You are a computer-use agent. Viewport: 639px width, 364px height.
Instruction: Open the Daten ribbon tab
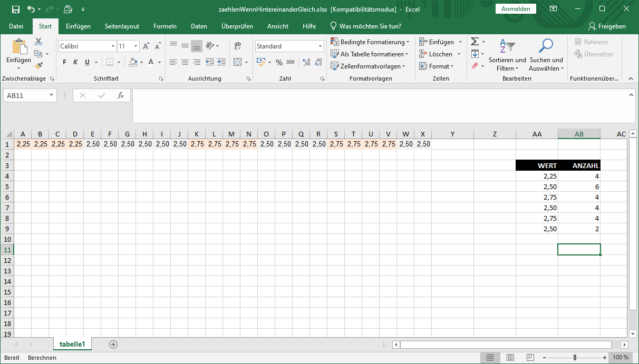(x=199, y=26)
